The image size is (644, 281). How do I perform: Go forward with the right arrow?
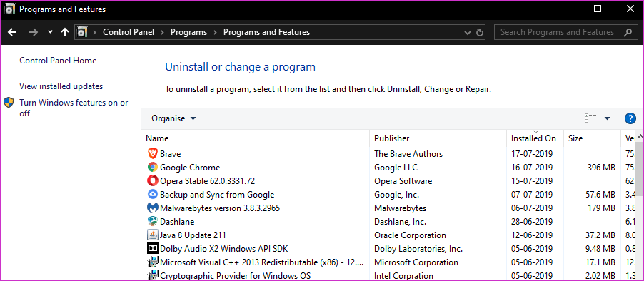point(34,32)
